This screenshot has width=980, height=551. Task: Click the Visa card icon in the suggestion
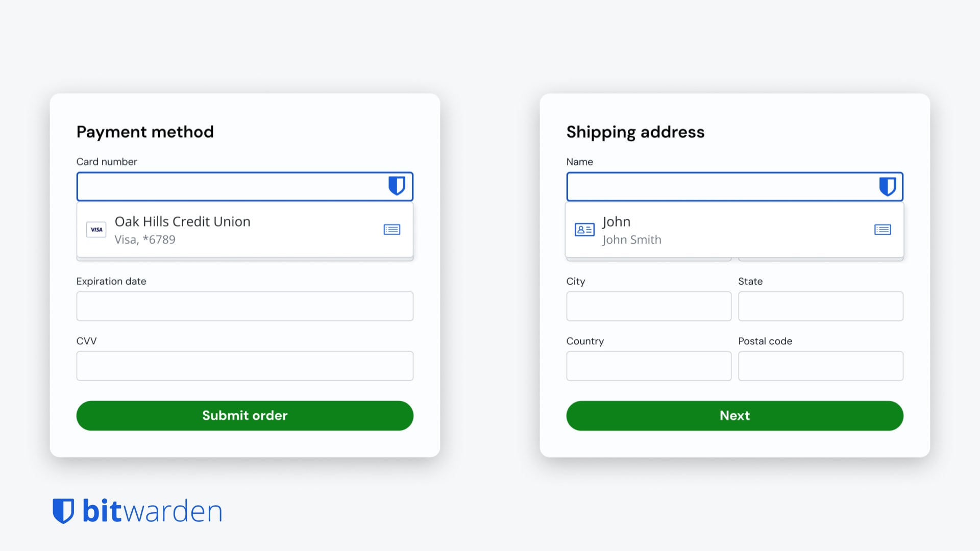(x=96, y=230)
